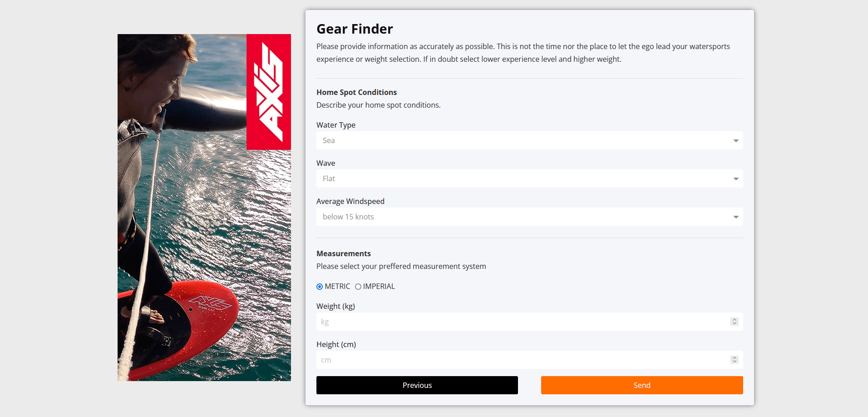Click the Gear Finder heading
The width and height of the screenshot is (868, 417).
(355, 29)
